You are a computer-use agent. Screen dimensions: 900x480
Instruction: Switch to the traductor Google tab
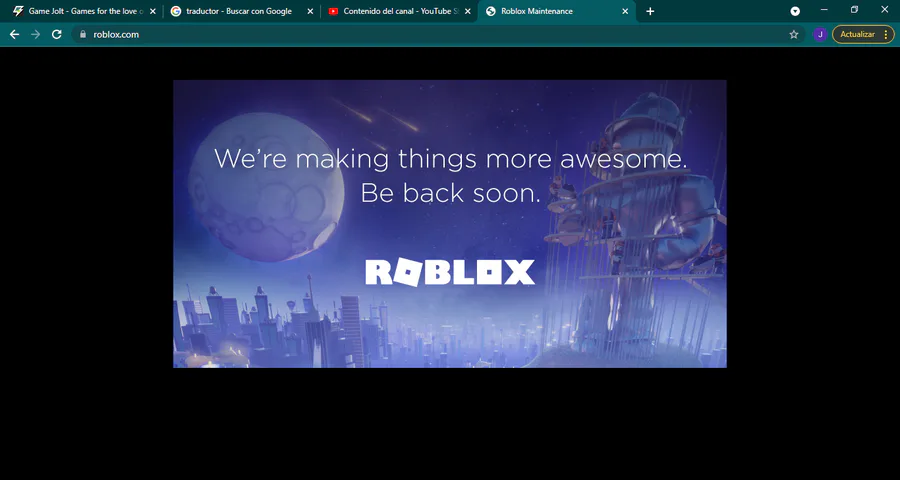coord(241,11)
